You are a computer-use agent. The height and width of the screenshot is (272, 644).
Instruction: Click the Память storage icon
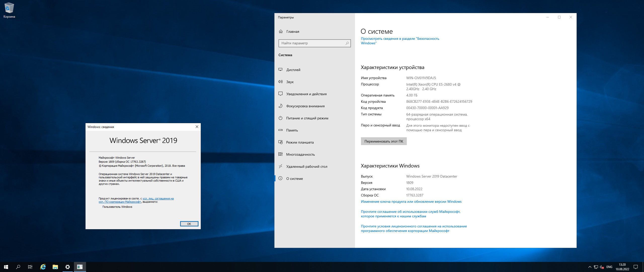tap(280, 130)
